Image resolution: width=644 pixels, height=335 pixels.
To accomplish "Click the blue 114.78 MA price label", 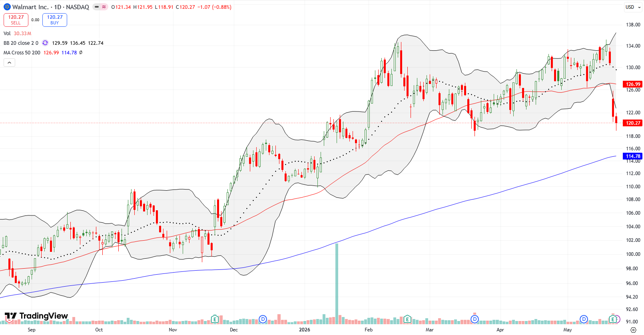I will coord(633,156).
